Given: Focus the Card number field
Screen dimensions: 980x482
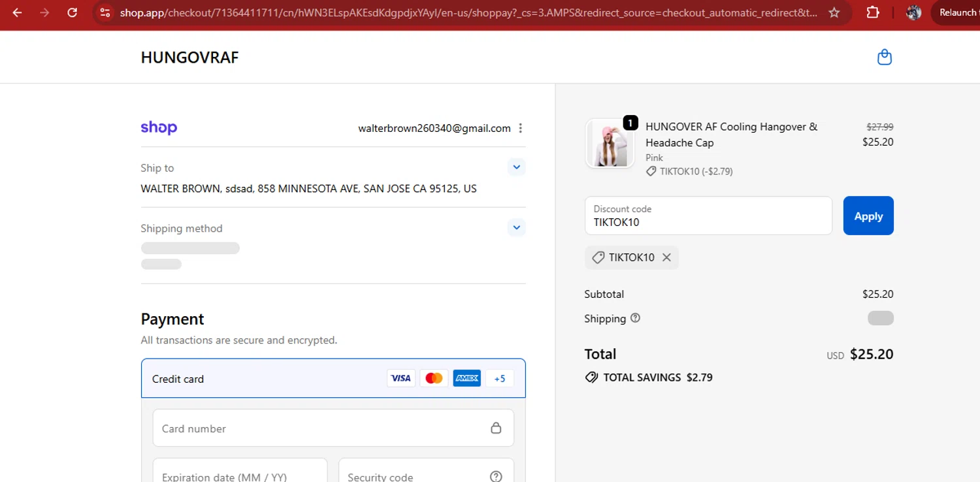Looking at the screenshot, I should click(333, 428).
